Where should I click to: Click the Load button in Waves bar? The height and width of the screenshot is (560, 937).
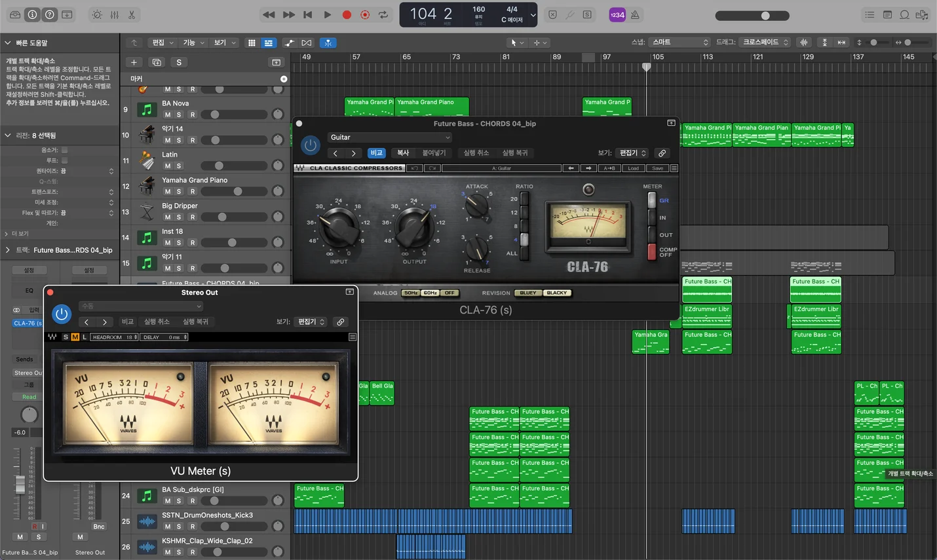pos(633,168)
